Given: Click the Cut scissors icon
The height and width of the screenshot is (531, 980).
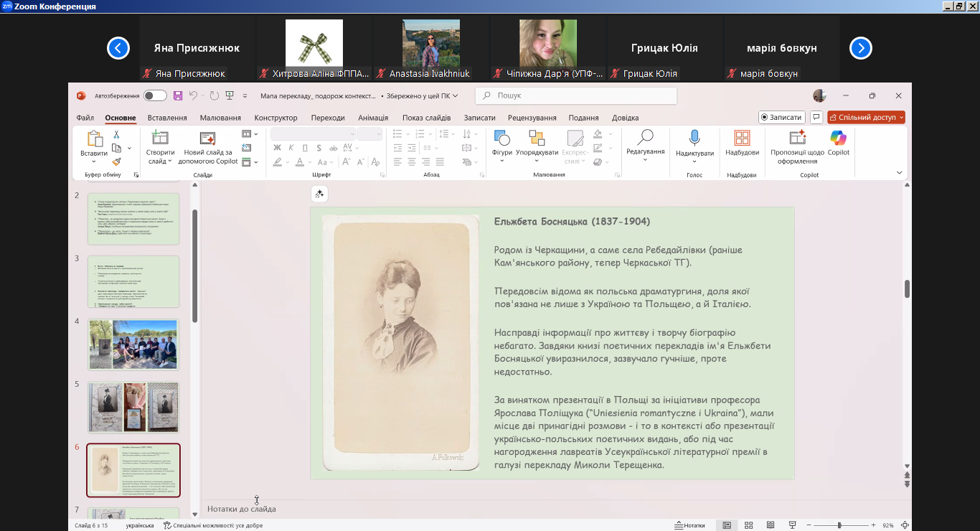Looking at the screenshot, I should click(x=116, y=134).
